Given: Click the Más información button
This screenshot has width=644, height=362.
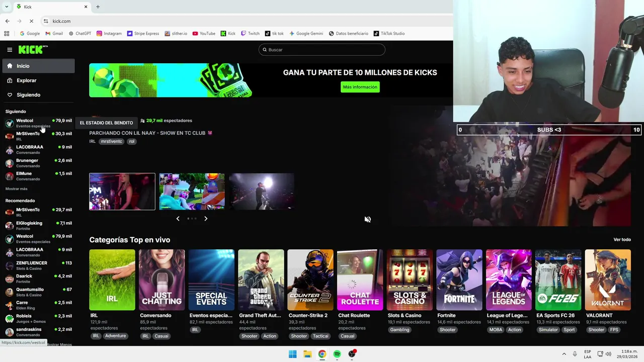Looking at the screenshot, I should pyautogui.click(x=360, y=87).
